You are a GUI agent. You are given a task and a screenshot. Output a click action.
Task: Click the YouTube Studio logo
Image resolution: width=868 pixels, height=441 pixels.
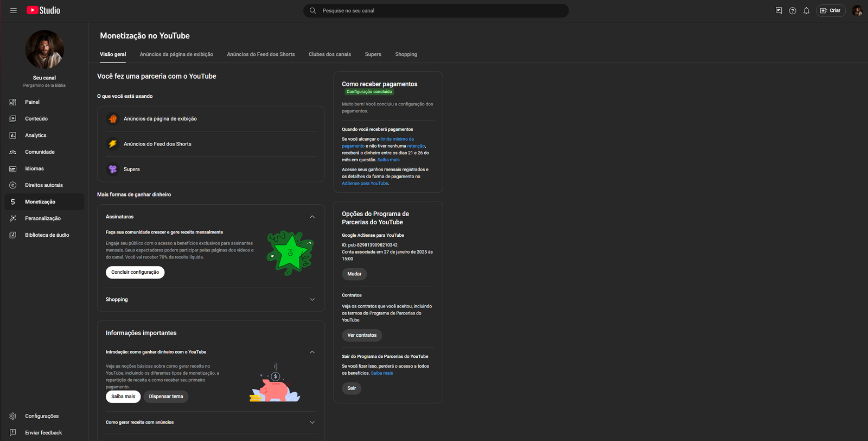click(x=43, y=10)
